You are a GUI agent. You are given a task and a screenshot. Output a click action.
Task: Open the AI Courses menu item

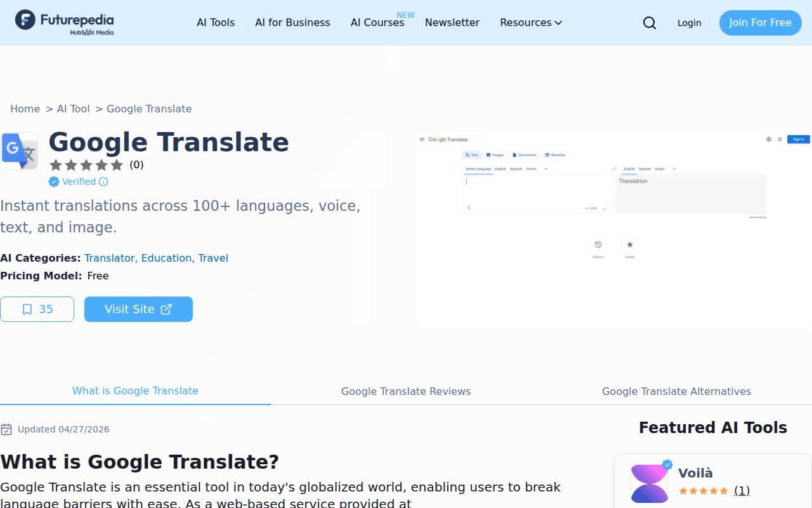(x=377, y=22)
